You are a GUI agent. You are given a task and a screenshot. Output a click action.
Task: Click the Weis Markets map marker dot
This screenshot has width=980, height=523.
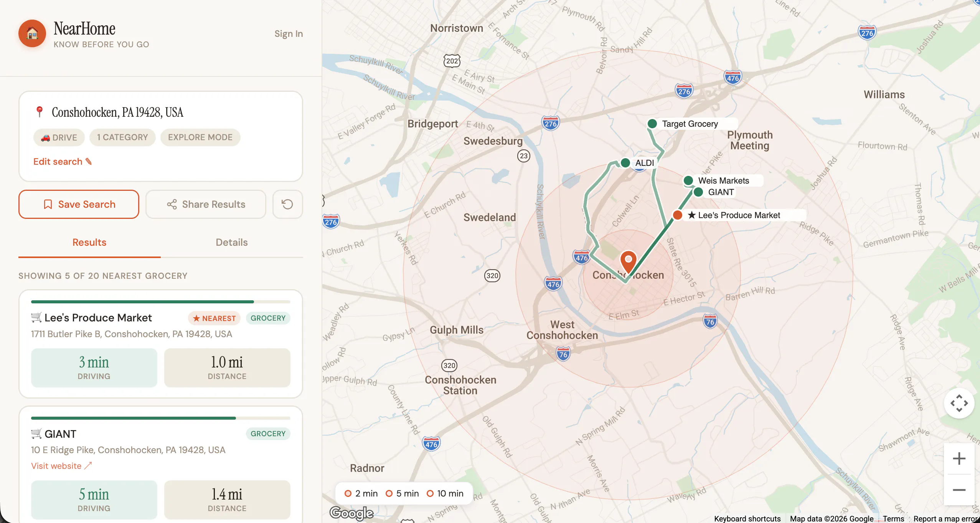click(x=688, y=180)
